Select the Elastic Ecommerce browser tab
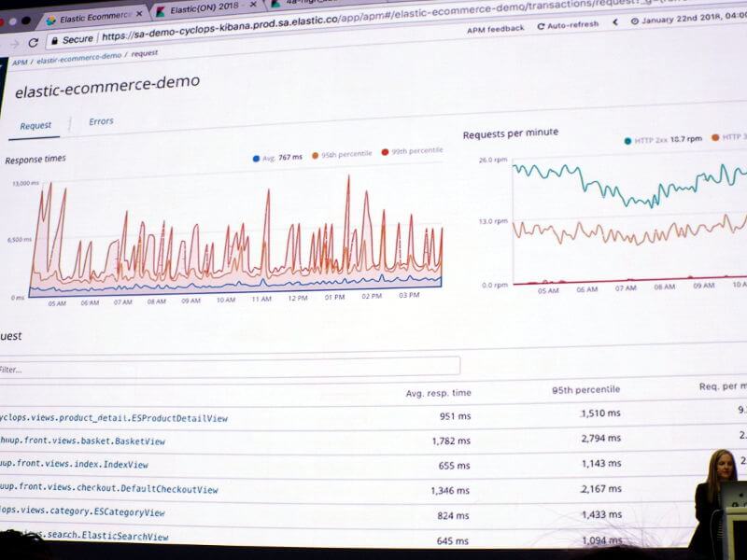The width and height of the screenshot is (747, 560). click(x=94, y=18)
